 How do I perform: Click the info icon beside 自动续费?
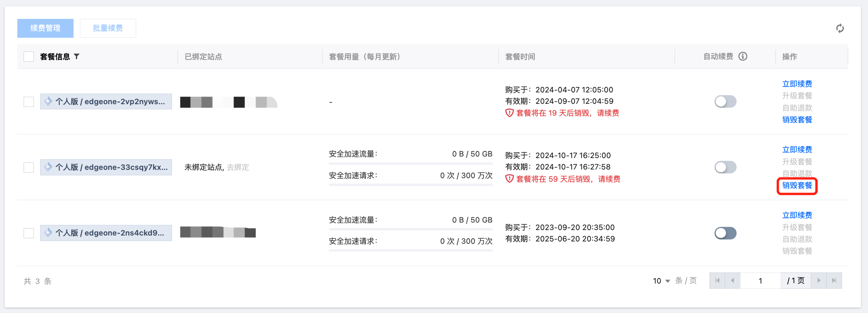click(743, 56)
